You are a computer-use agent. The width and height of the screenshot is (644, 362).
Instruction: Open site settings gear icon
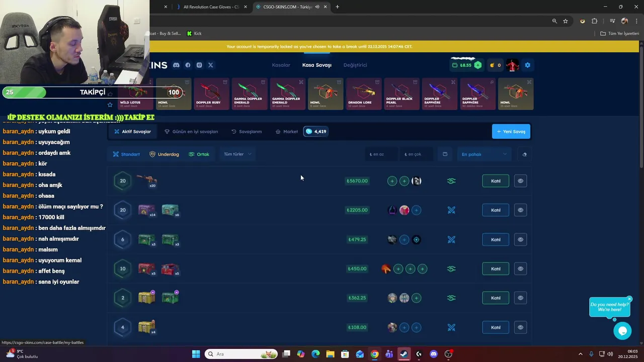[x=527, y=65]
